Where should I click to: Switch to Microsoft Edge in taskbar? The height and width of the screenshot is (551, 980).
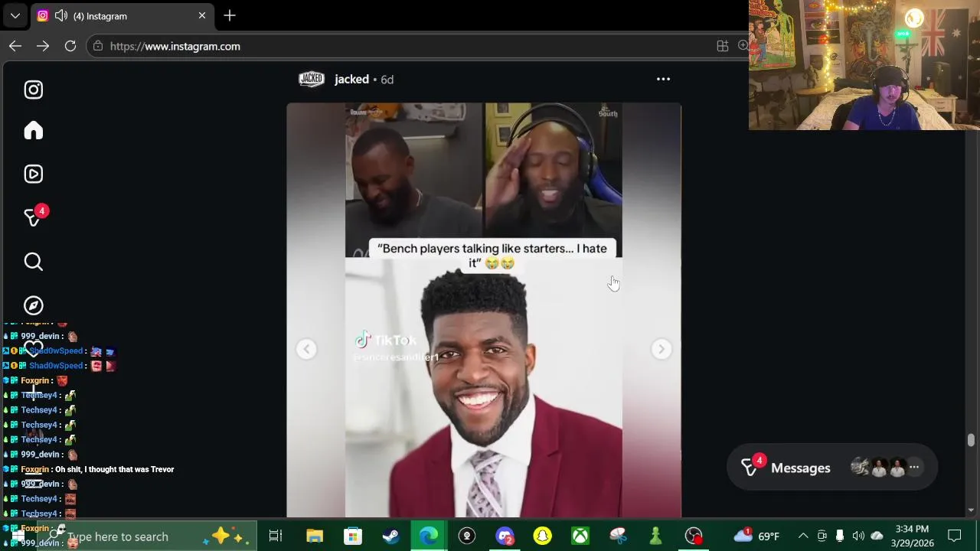tap(429, 536)
